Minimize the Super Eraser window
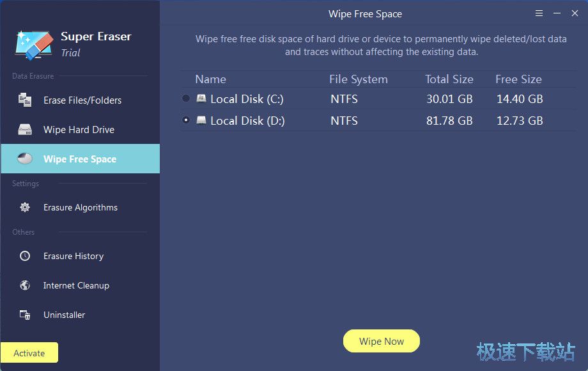The width and height of the screenshot is (588, 371). [x=557, y=13]
